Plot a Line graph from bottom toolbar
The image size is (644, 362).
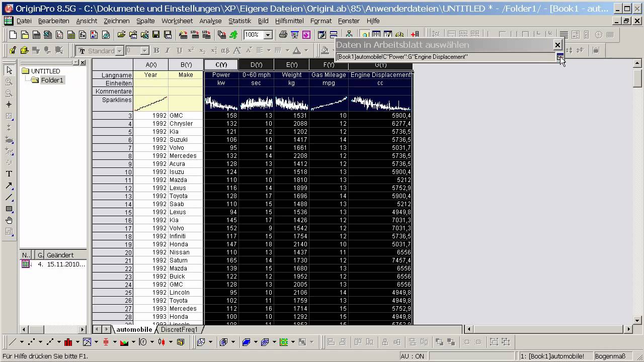(x=13, y=342)
